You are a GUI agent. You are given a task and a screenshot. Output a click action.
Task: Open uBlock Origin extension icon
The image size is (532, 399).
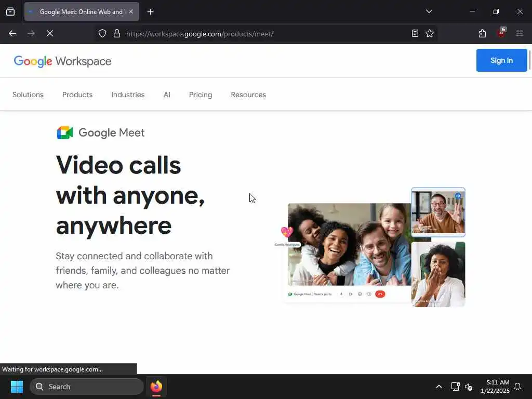(x=501, y=33)
